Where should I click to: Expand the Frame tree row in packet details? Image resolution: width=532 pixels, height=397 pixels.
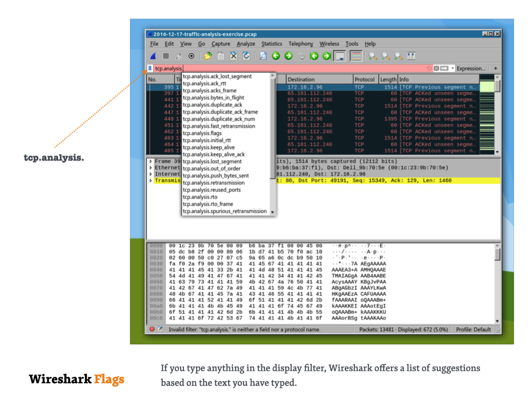tap(151, 162)
